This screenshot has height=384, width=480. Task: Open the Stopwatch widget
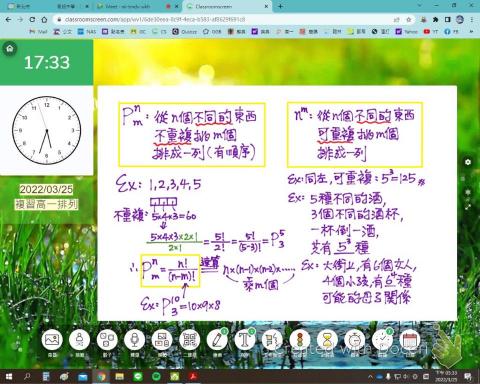pyautogui.click(x=355, y=340)
